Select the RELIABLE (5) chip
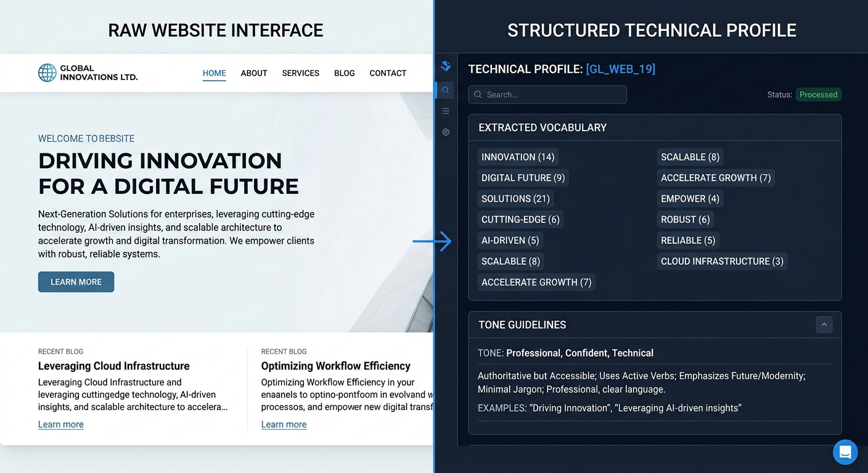Screen dimensions: 868x473 [x=688, y=241]
